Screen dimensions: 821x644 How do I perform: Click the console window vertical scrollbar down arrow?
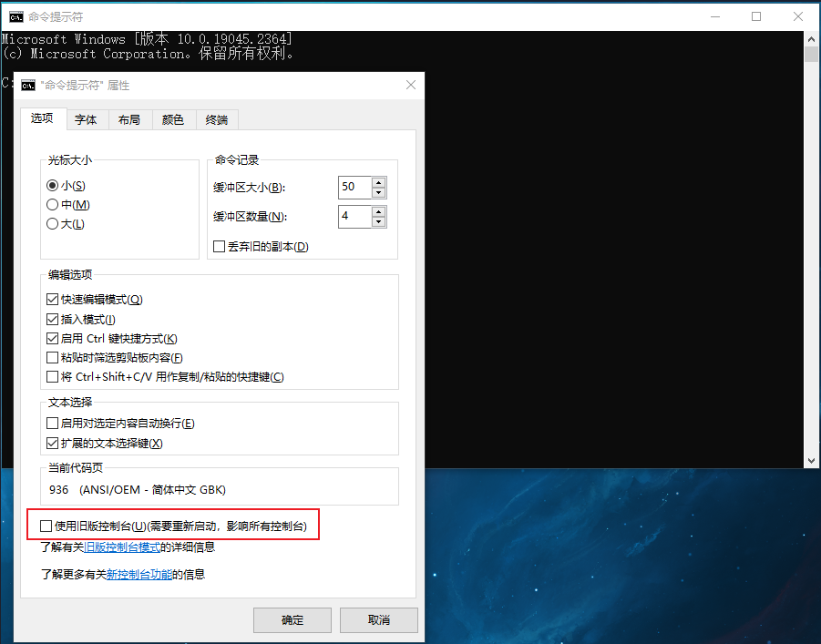(x=811, y=459)
